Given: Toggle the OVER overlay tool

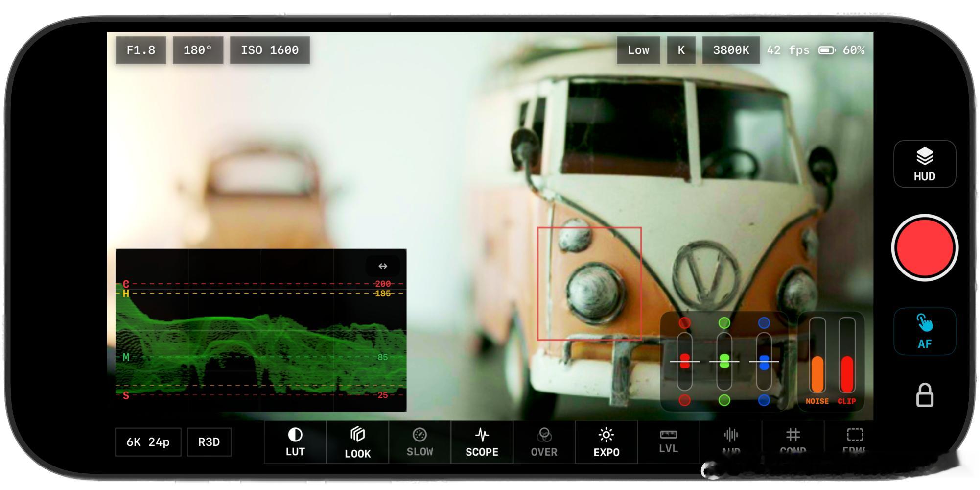Looking at the screenshot, I should point(544,442).
